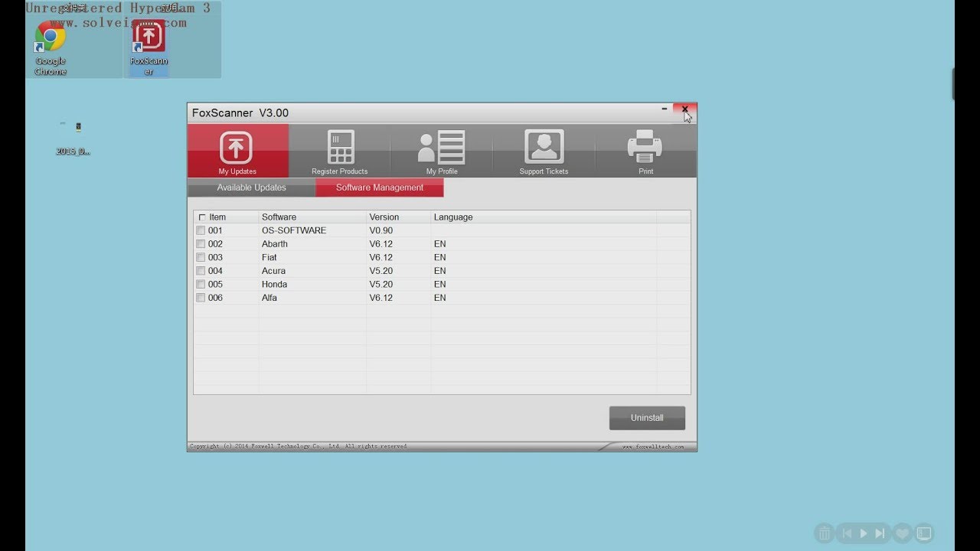This screenshot has height=551, width=980.
Task: Click the Fiat software name
Action: point(269,257)
